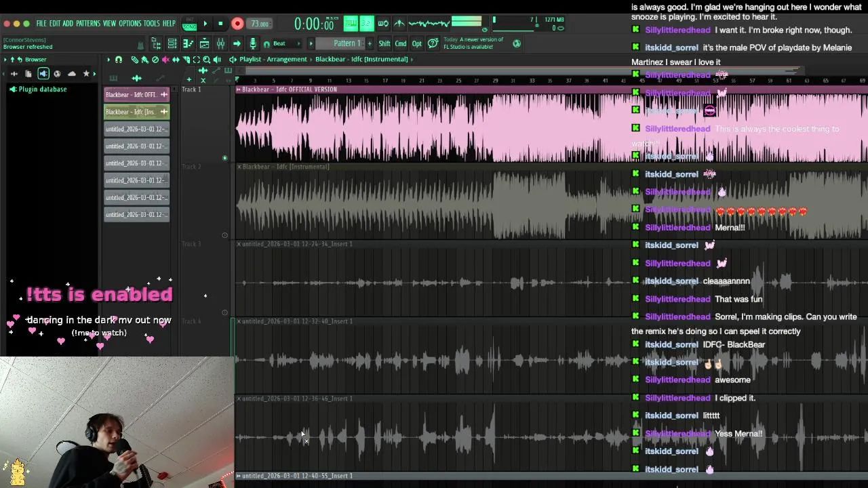This screenshot has width=868, height=488.
Task: Open the browser panel icon in toolbar
Action: [156, 43]
